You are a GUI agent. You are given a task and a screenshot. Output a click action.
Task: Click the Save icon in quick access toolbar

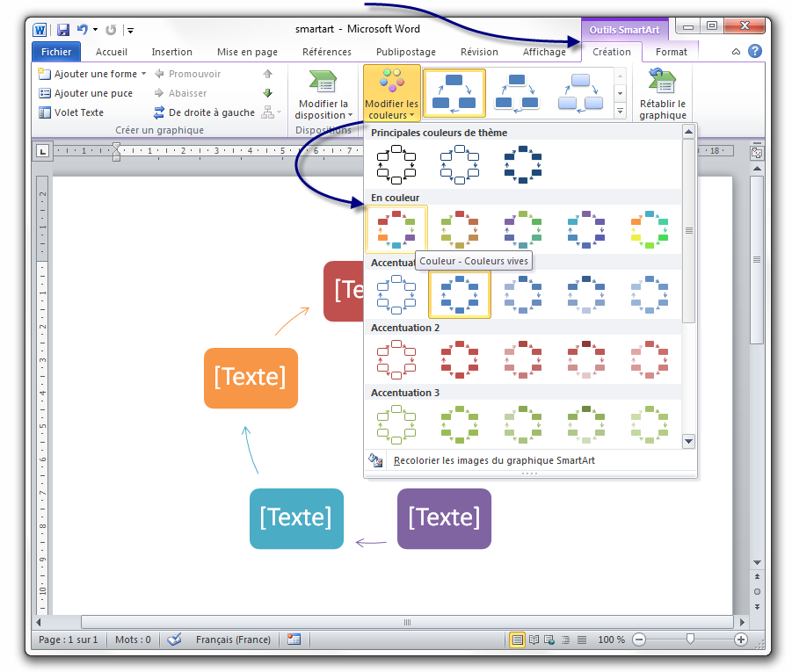(x=62, y=30)
